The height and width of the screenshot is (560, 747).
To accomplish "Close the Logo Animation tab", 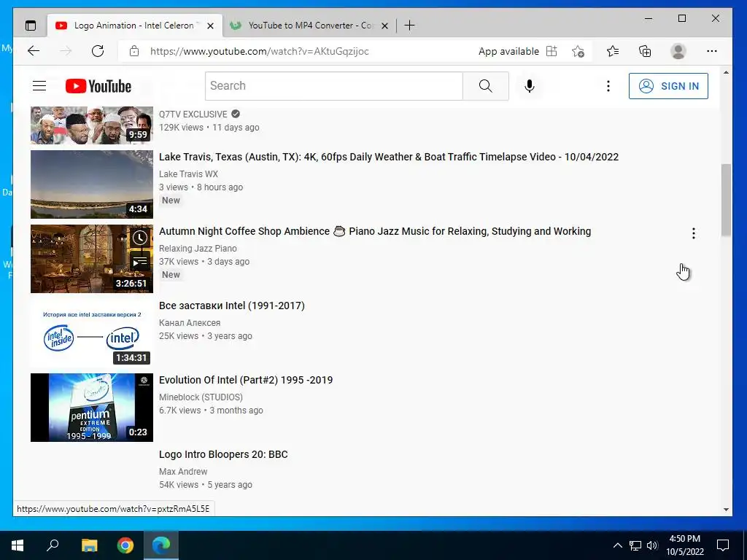I will pyautogui.click(x=210, y=26).
